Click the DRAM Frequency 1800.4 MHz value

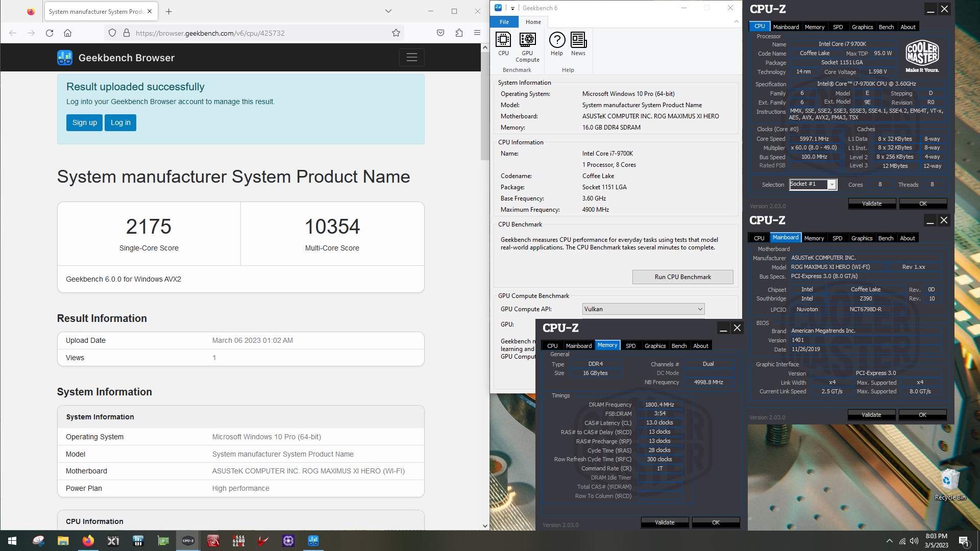click(659, 405)
